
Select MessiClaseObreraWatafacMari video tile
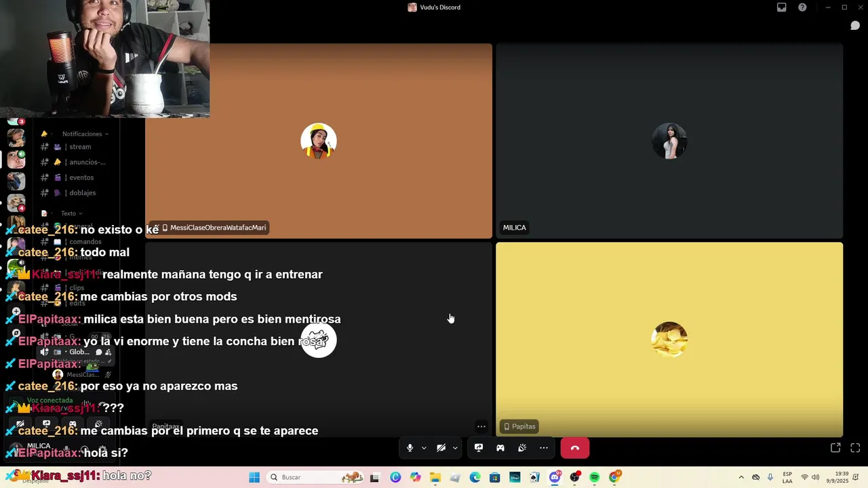318,141
